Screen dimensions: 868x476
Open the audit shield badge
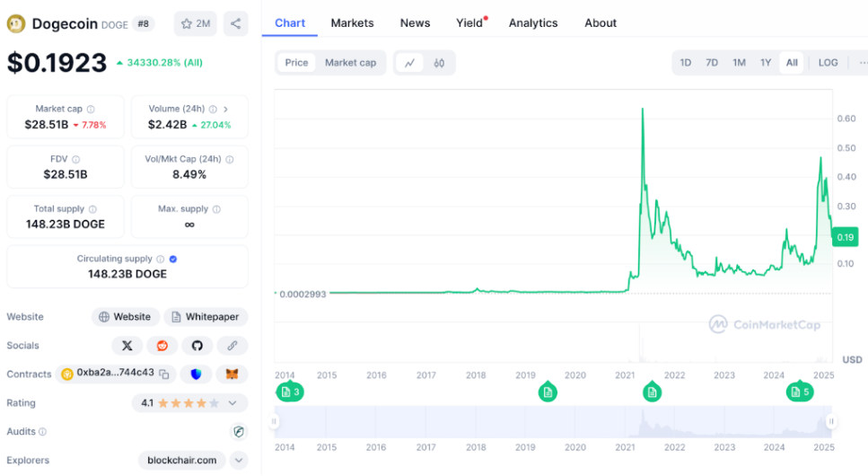(239, 432)
